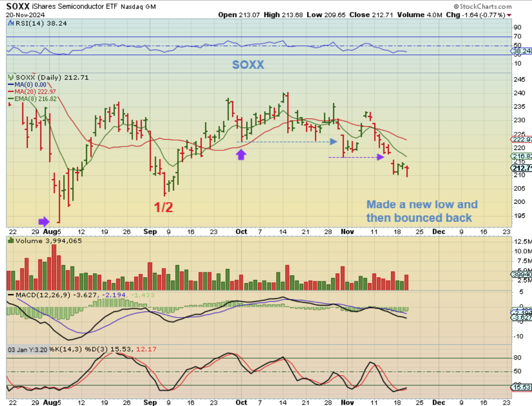Viewport: 532px width, 406px height.
Task: Click the 90 label on the RSI axis
Action: [518, 27]
